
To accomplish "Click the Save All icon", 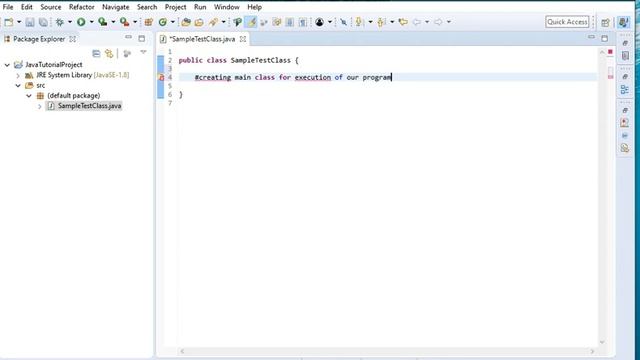I will coord(43,22).
